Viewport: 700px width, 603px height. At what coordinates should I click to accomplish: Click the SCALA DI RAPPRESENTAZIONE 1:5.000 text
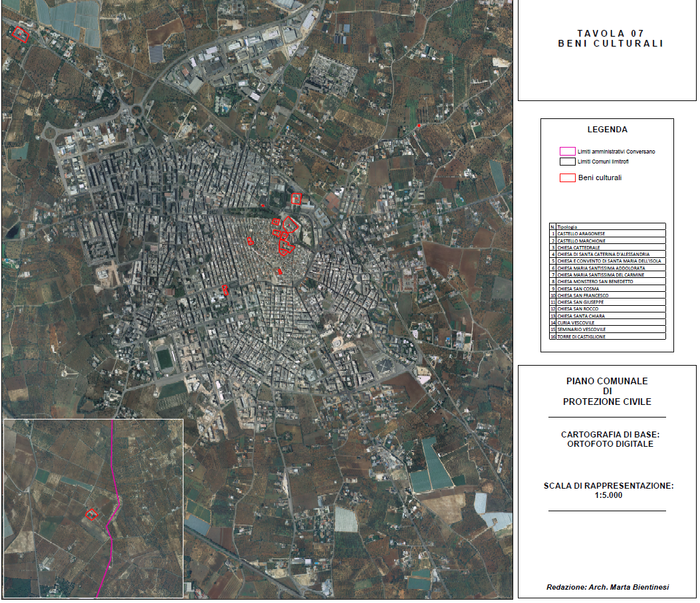tap(608, 490)
